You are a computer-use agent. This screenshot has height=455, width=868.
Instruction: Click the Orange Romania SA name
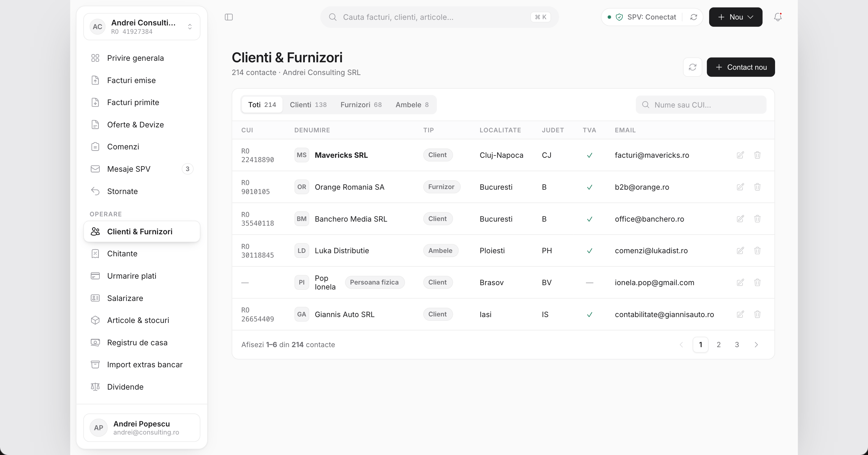point(349,187)
